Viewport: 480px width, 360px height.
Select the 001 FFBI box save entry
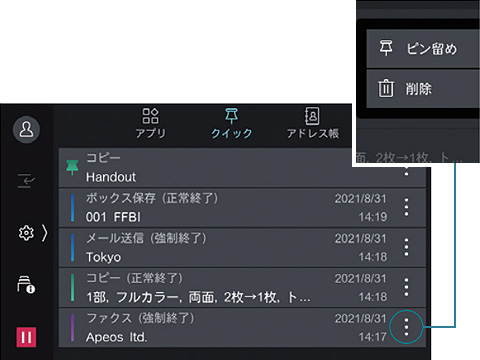(x=242, y=208)
